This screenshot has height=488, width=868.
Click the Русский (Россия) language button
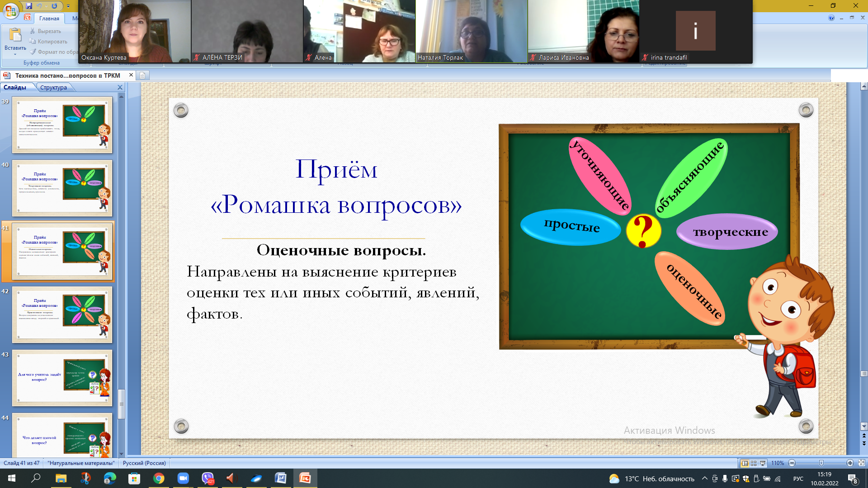(x=144, y=463)
